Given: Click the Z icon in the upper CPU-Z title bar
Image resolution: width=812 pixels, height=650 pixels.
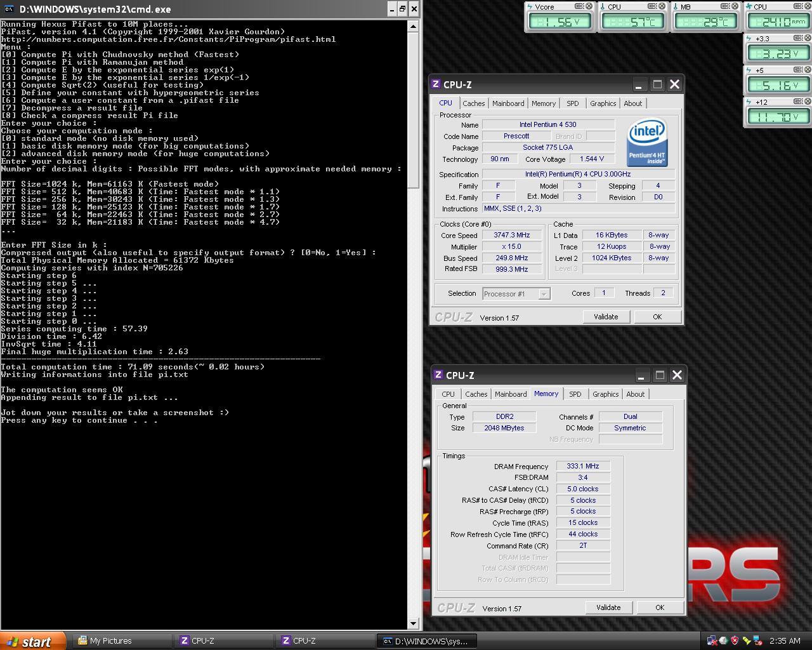Looking at the screenshot, I should tap(436, 84).
